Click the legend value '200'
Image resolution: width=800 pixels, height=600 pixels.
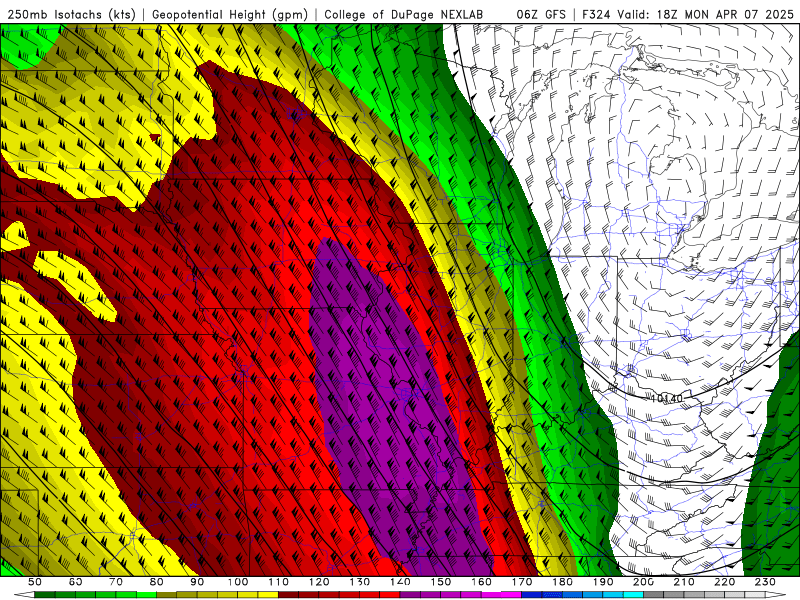pos(643,582)
